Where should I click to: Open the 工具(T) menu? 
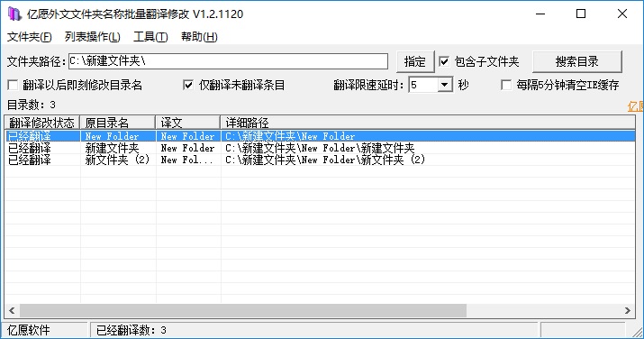(x=150, y=37)
